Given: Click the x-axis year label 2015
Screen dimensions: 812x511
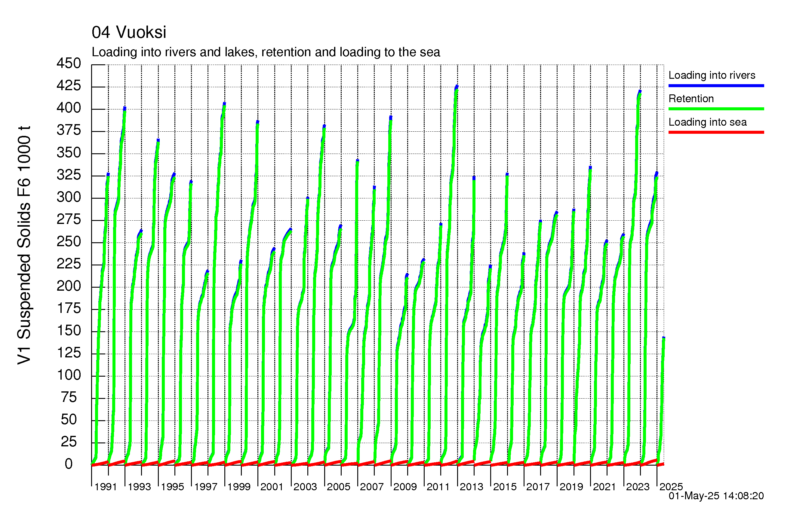Looking at the screenshot, I should 505,487.
